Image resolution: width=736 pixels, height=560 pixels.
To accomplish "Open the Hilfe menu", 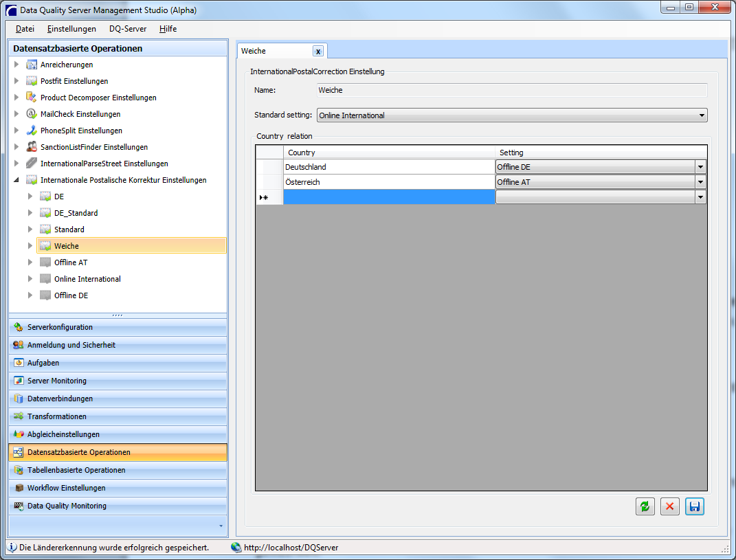I will click(168, 29).
